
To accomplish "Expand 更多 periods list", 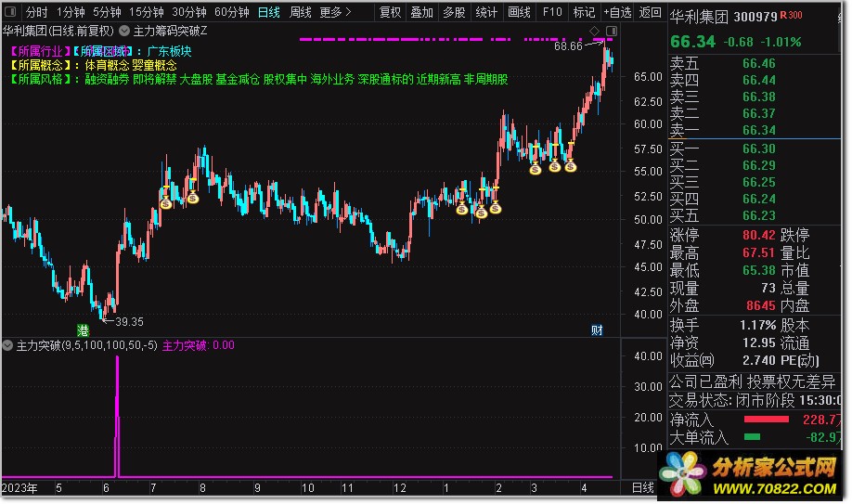I will click(x=336, y=12).
